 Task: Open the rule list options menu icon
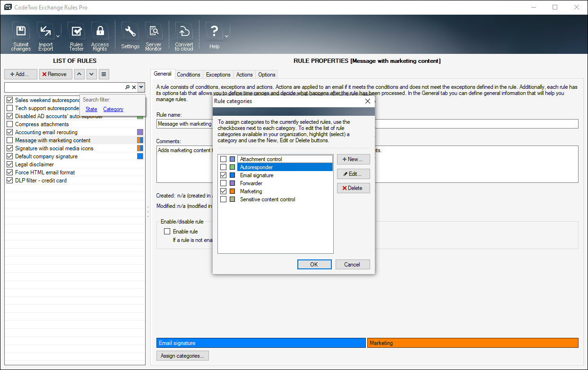(x=104, y=74)
